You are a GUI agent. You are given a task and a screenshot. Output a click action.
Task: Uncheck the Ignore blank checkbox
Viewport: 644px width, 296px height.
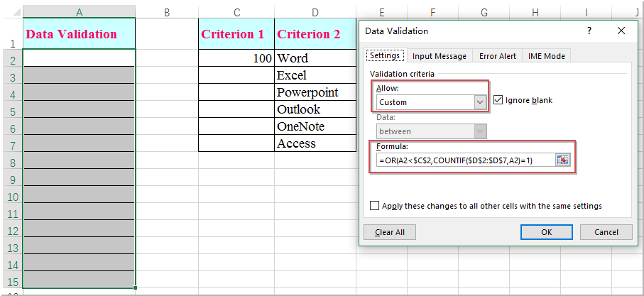point(498,100)
